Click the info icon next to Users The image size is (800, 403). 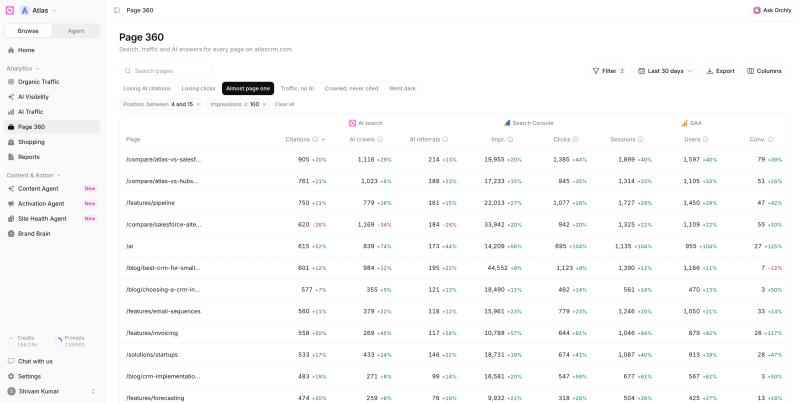706,139
